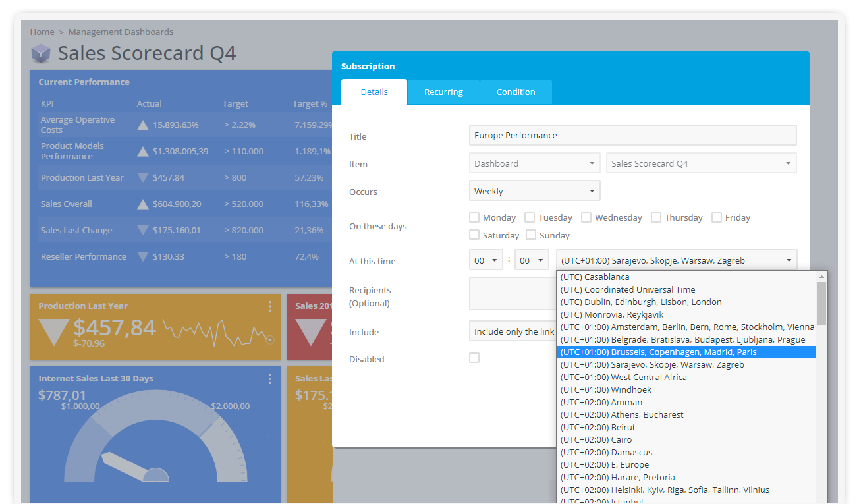Switch to the Recurring tab

(x=443, y=92)
